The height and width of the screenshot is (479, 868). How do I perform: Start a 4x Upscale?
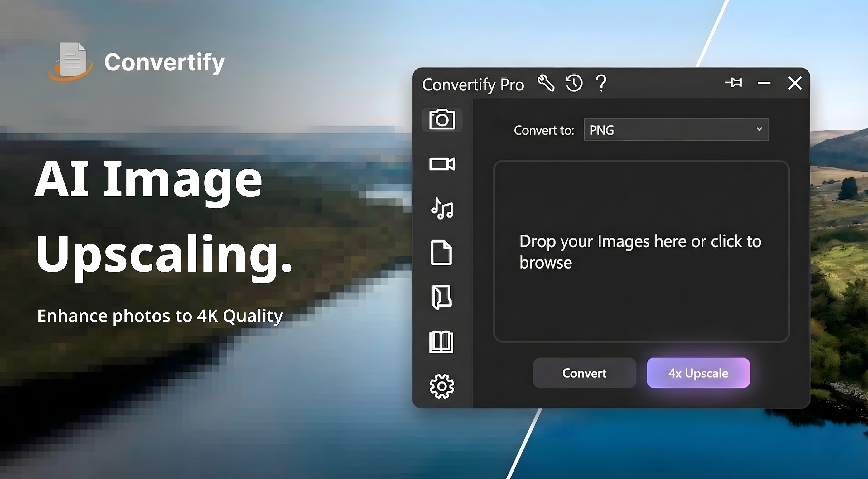(697, 373)
